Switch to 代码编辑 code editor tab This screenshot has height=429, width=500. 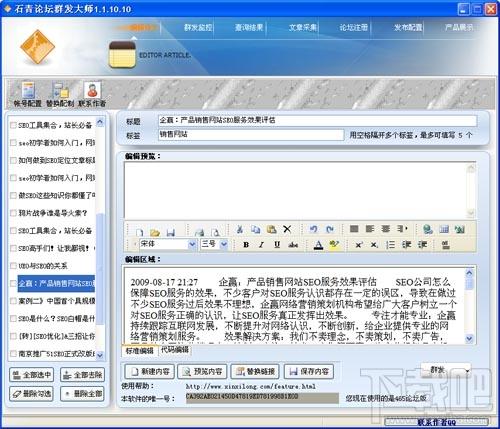click(x=175, y=350)
